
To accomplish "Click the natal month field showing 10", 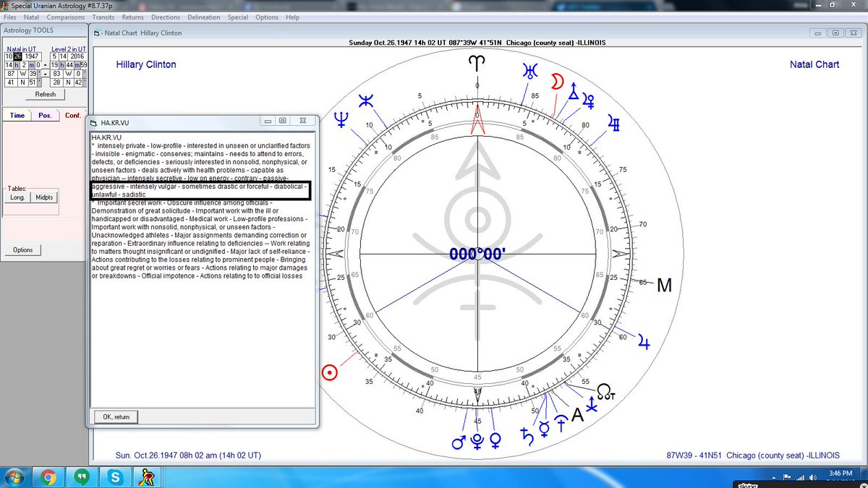I will (9, 56).
